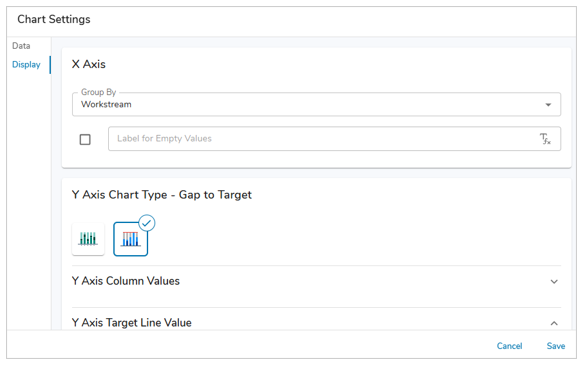The height and width of the screenshot is (368, 583).
Task: Click the Y Axis Column Values heading
Action: click(126, 281)
